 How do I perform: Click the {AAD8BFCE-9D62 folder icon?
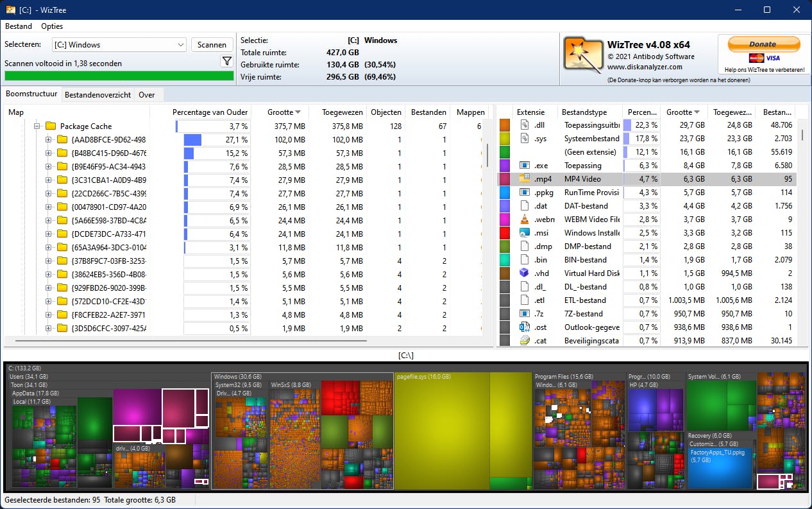(x=62, y=140)
